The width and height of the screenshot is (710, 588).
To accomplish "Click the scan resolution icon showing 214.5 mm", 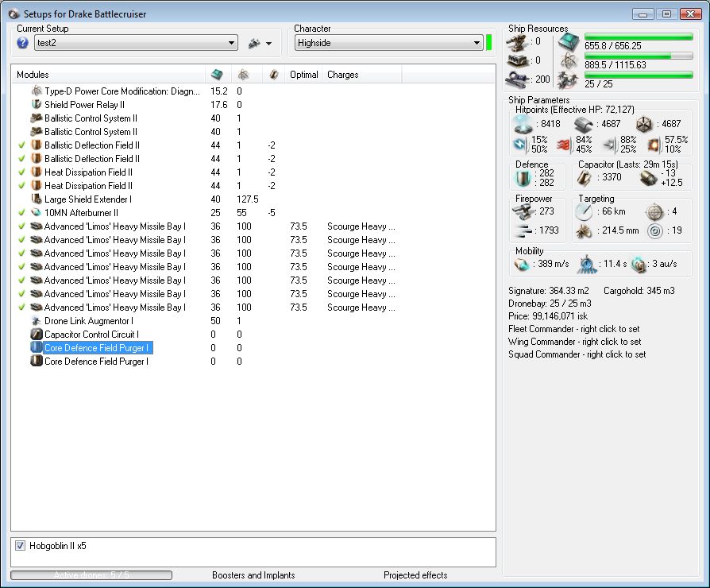I will (x=584, y=230).
